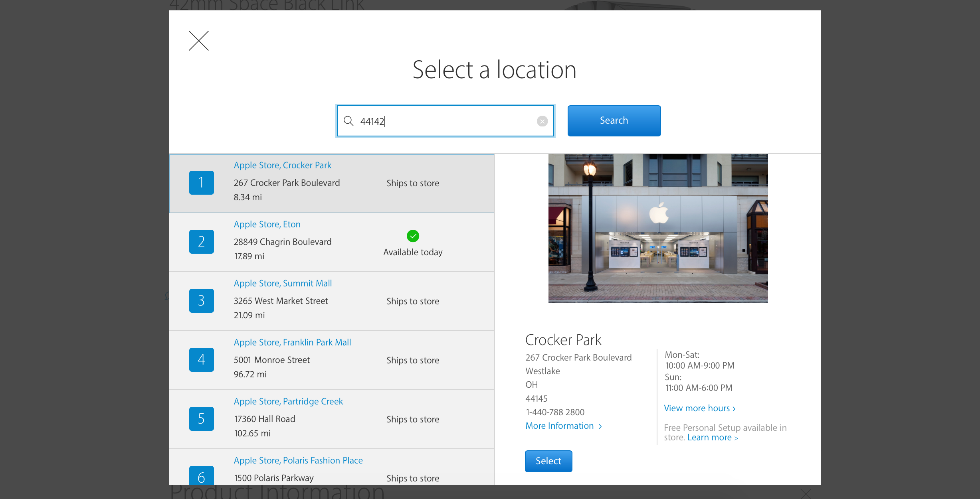The width and height of the screenshot is (980, 499).
Task: Open Apple Store, Summit Mall link
Action: 283,283
